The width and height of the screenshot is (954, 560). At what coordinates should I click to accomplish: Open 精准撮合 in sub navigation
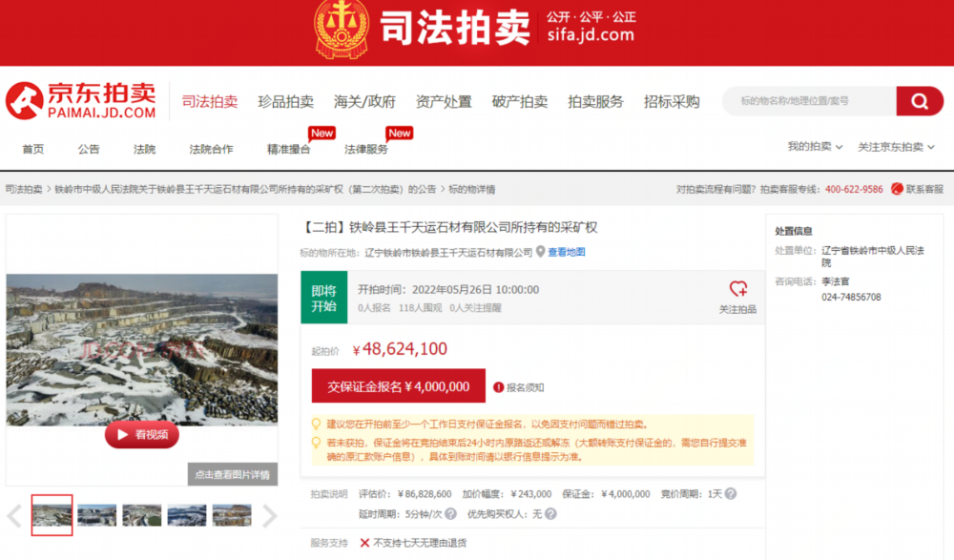288,149
